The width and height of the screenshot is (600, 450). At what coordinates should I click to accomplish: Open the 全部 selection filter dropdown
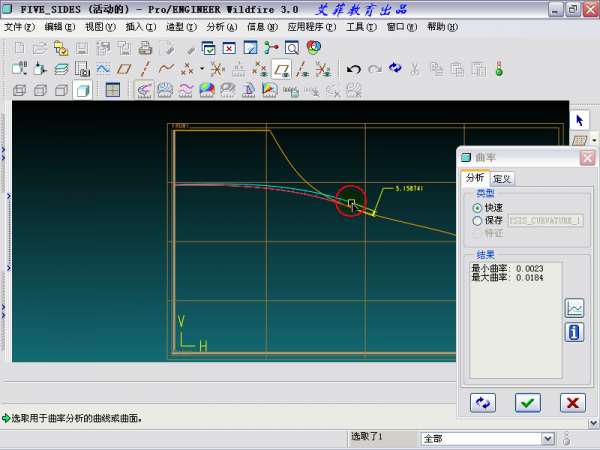coord(548,439)
